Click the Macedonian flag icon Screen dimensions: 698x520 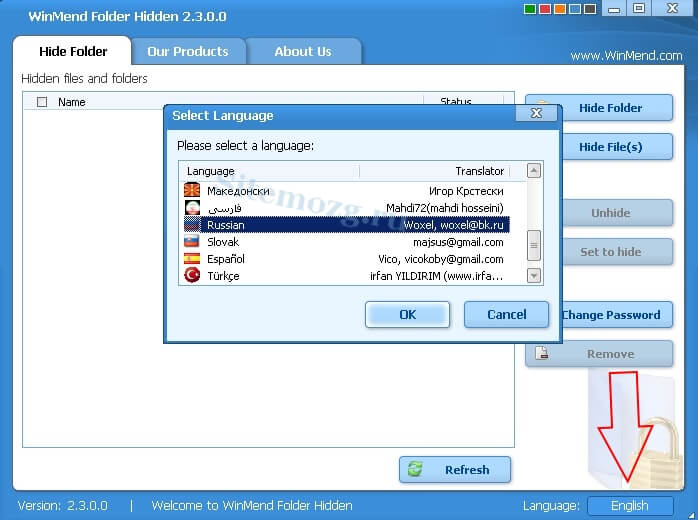192,191
